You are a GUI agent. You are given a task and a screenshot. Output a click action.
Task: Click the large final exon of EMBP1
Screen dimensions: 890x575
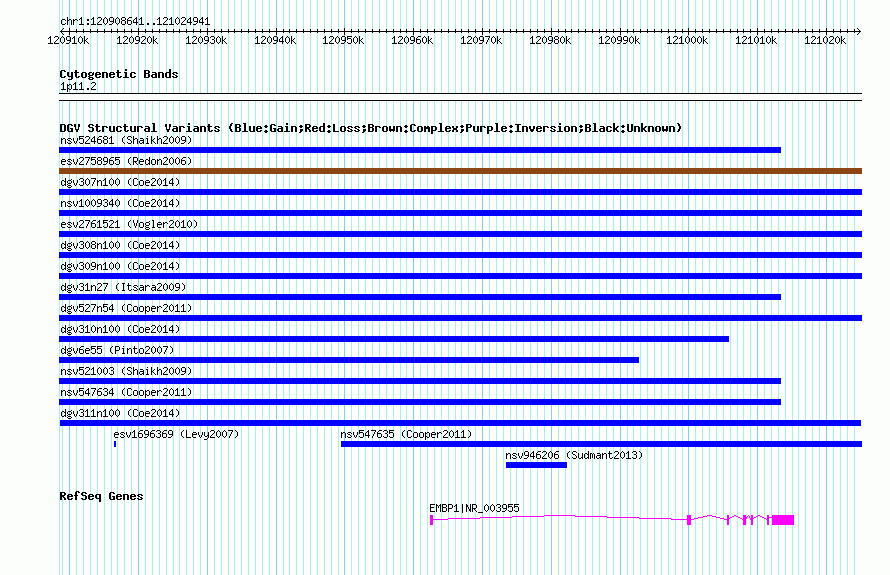point(783,520)
